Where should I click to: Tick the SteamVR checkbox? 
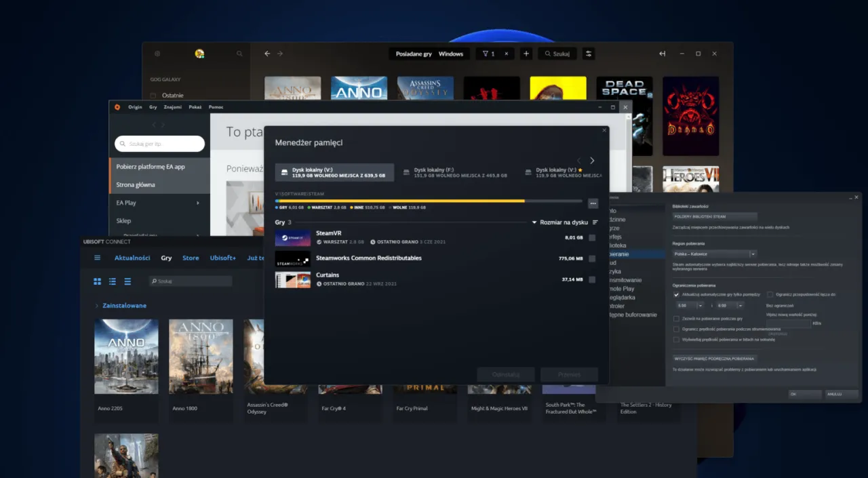pos(593,238)
